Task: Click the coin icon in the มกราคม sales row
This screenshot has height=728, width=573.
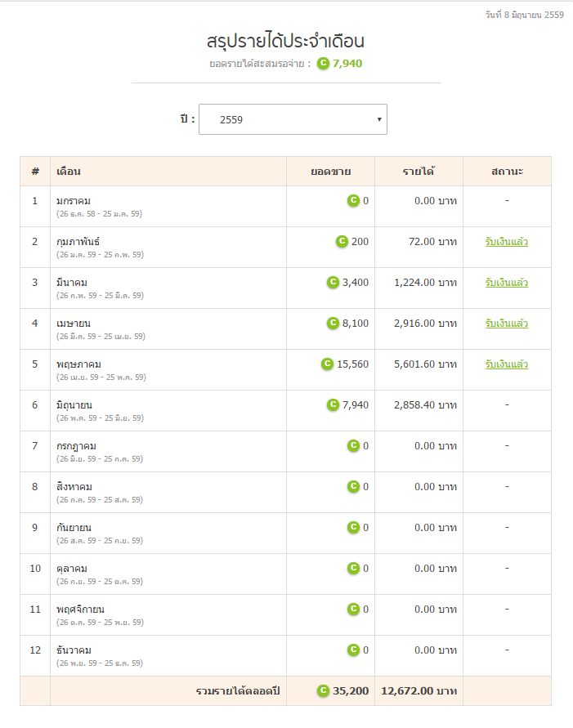Action: pos(353,201)
